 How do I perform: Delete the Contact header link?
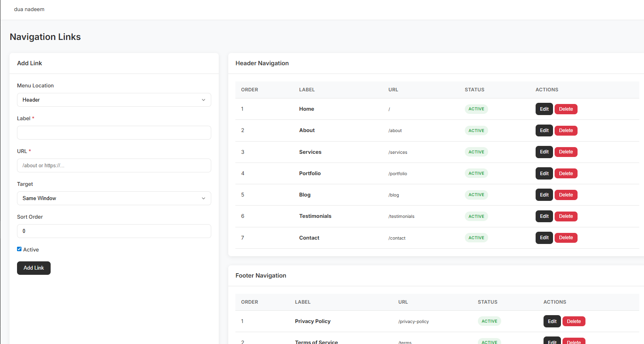(x=566, y=238)
